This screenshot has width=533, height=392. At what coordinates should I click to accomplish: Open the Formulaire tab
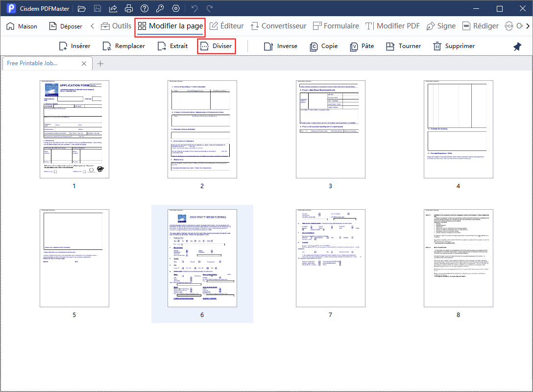(336, 26)
